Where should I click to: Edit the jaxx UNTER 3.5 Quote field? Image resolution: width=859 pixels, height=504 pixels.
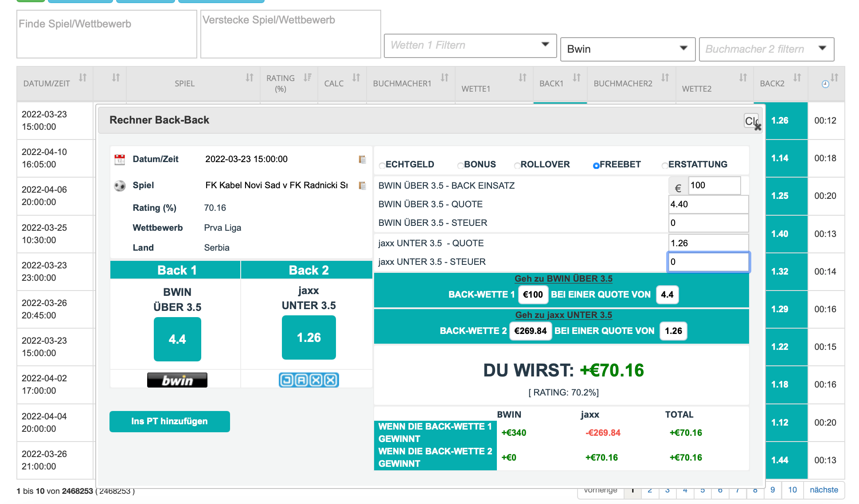click(x=708, y=243)
